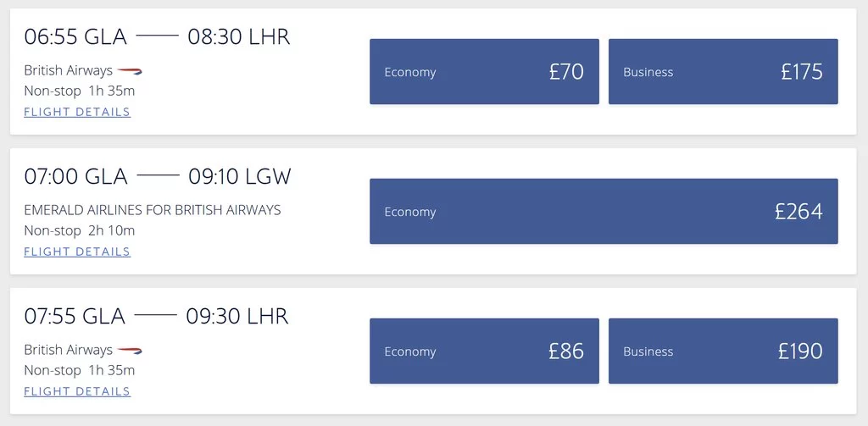
Task: Choose the £264 Economy fare to Gatwick
Action: click(x=604, y=212)
